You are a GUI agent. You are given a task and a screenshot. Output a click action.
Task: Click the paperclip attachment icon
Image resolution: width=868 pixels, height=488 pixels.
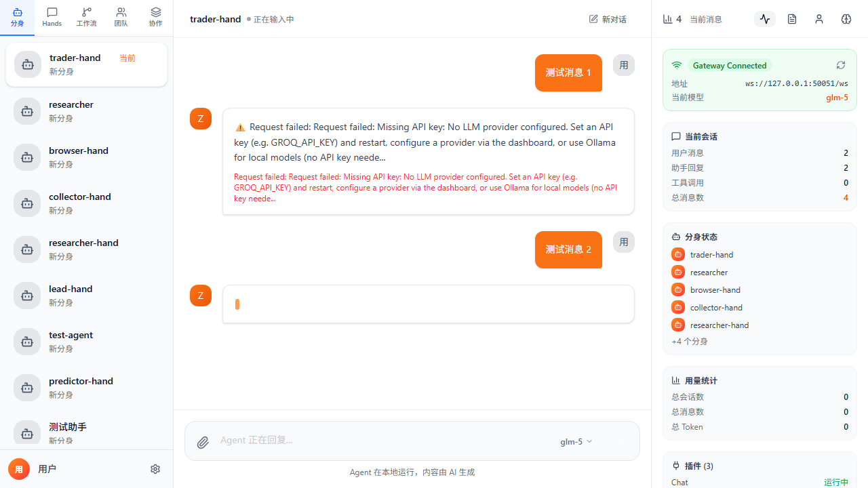click(203, 443)
